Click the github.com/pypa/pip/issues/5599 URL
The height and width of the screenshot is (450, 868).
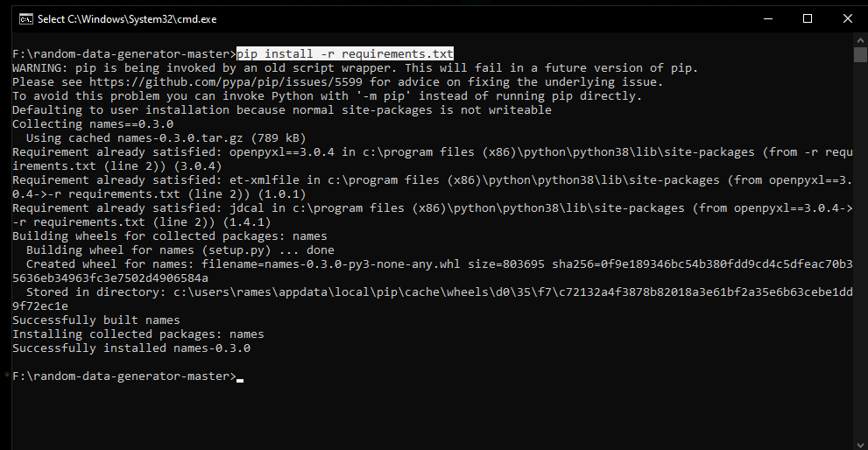[x=226, y=82]
